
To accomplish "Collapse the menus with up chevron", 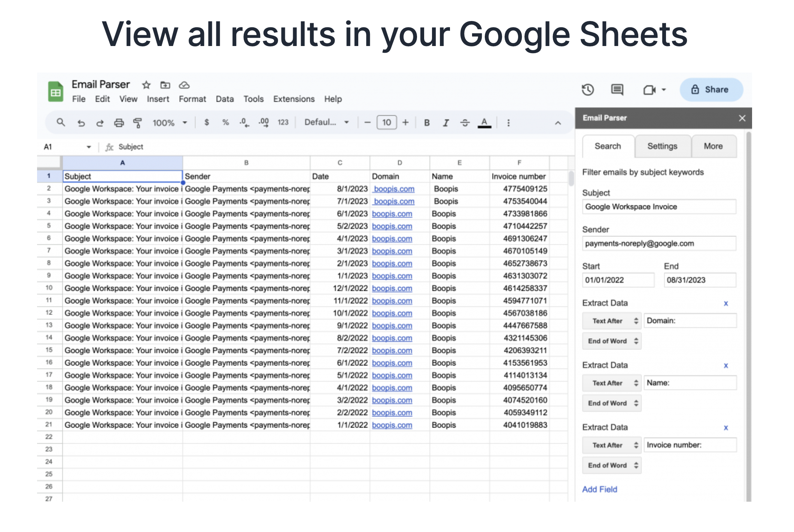I will coord(558,123).
